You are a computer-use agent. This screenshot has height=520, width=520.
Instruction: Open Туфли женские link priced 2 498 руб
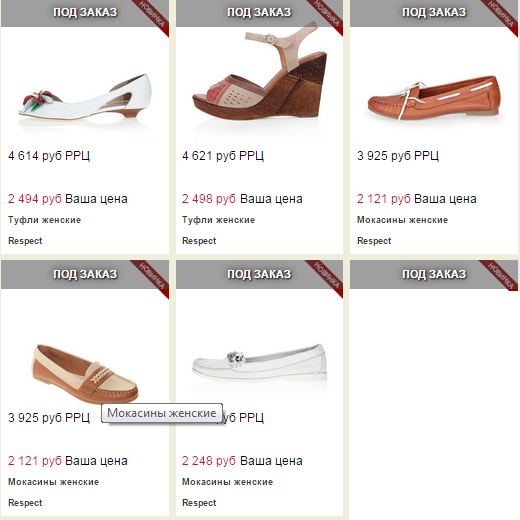[218, 220]
